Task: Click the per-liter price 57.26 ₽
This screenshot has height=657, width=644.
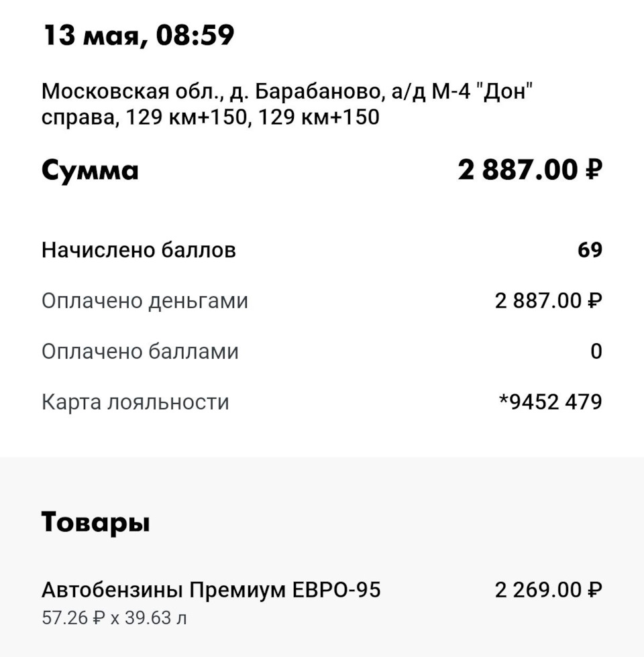Action: [70, 617]
